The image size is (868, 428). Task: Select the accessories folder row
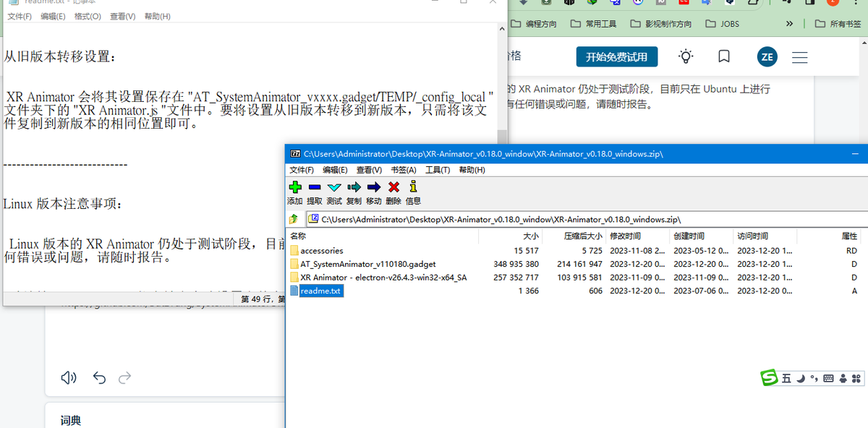pyautogui.click(x=575, y=251)
